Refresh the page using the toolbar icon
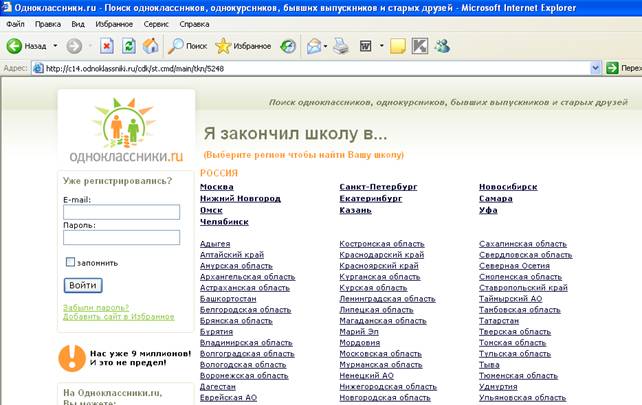The width and height of the screenshot is (642, 405). [129, 46]
